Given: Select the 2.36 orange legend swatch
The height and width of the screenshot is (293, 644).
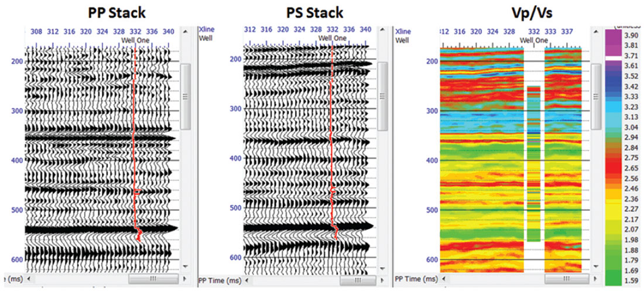Looking at the screenshot, I should pyautogui.click(x=612, y=199).
